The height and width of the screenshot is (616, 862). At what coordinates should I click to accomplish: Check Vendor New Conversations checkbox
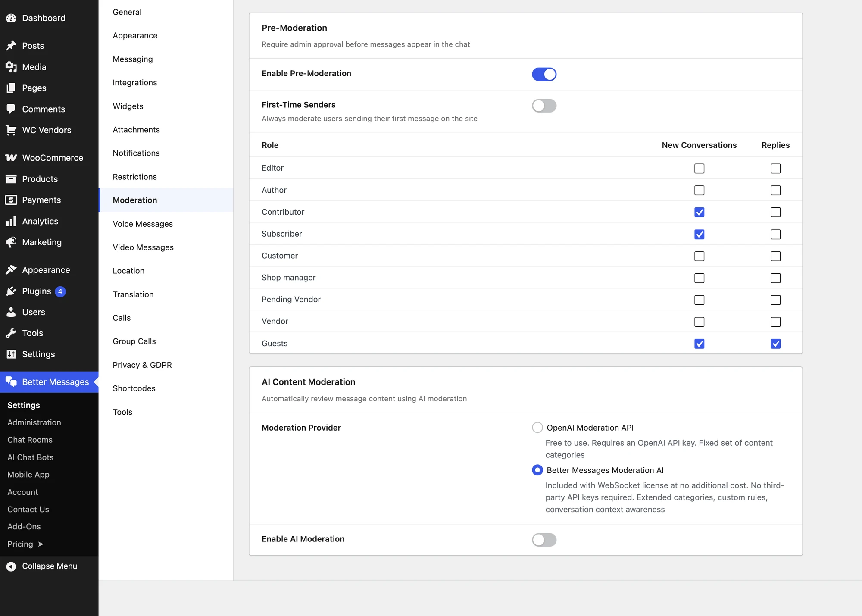699,322
